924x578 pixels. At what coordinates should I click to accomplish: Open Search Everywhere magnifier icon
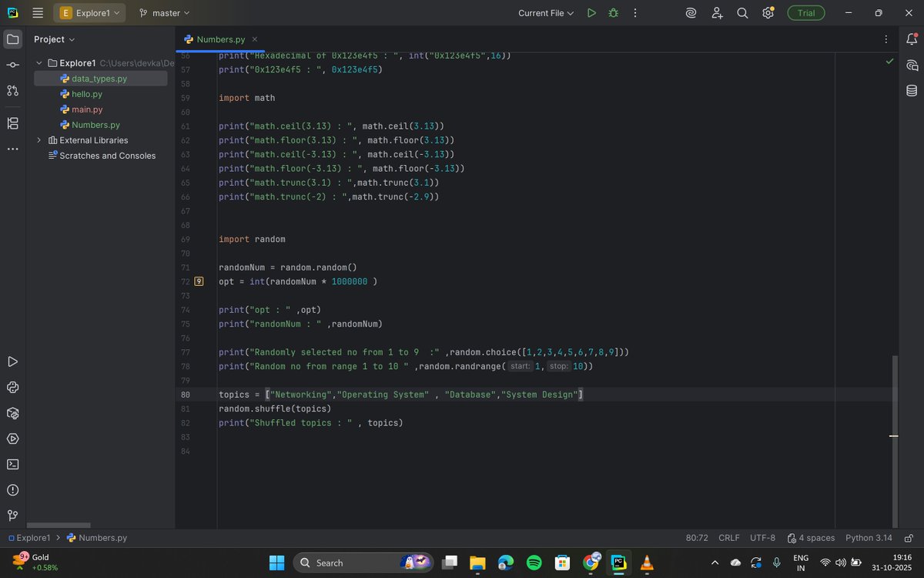[742, 13]
